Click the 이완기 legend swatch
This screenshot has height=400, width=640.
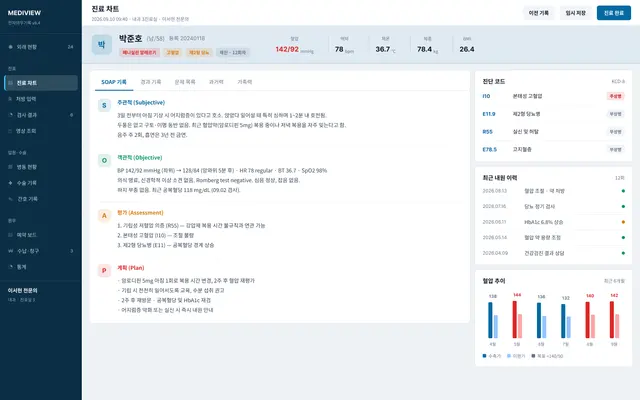509,356
